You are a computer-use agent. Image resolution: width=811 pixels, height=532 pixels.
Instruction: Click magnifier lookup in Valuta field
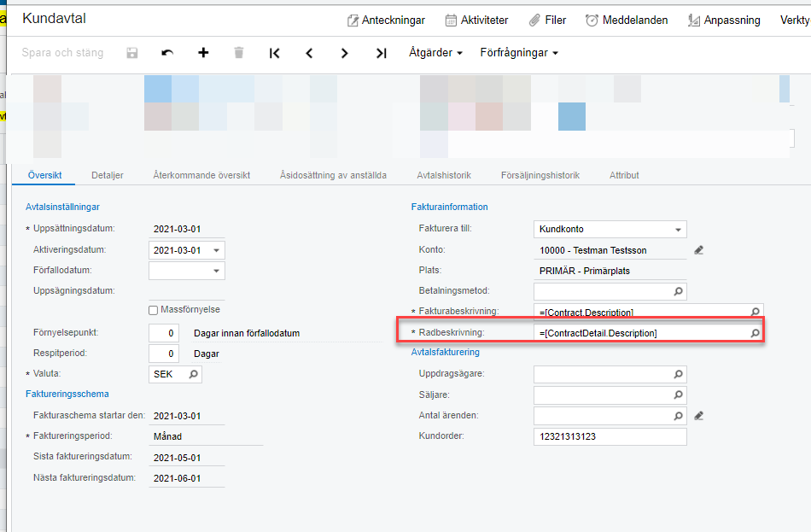tap(194, 374)
